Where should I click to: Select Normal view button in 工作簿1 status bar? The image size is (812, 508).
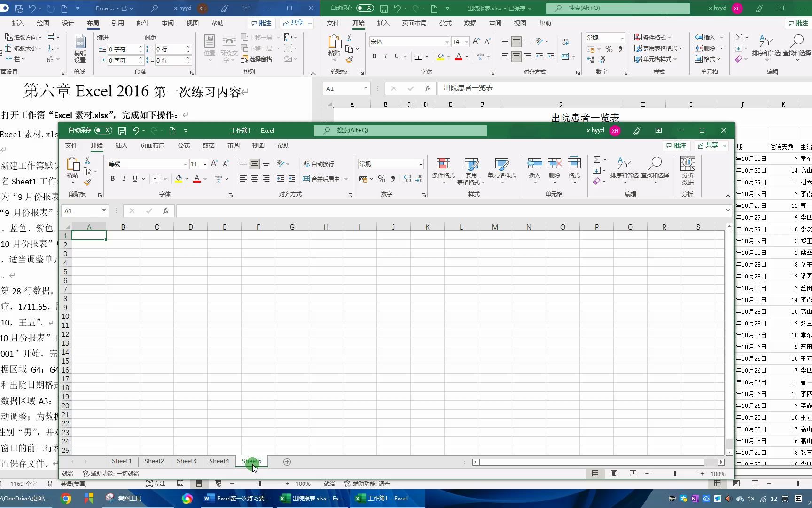(x=595, y=474)
